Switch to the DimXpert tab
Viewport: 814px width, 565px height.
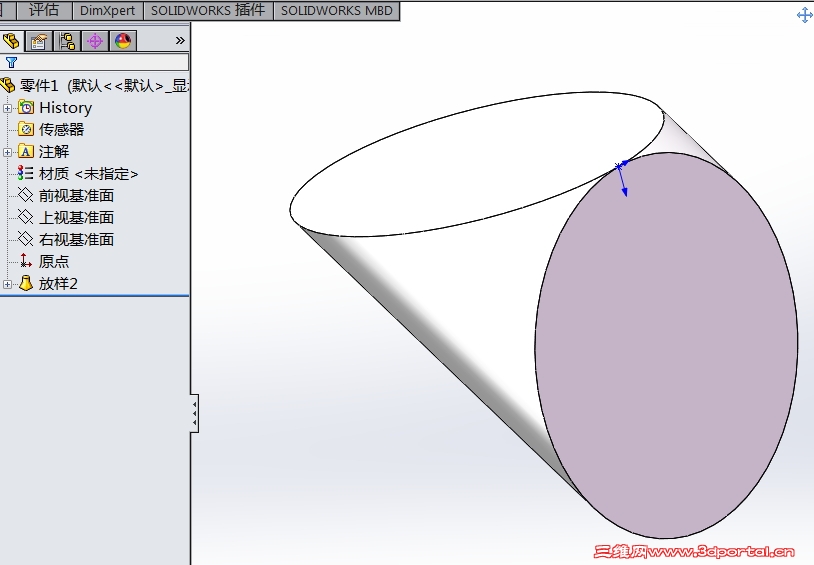(107, 10)
